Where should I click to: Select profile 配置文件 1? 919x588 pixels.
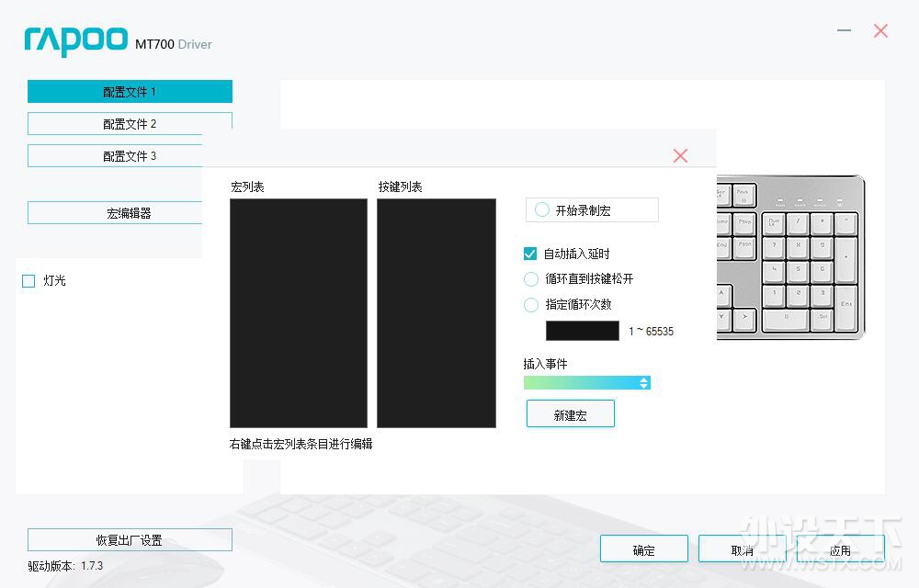click(130, 91)
